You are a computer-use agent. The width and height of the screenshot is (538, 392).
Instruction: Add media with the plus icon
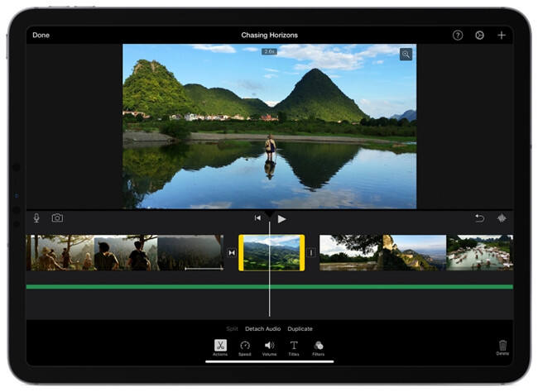[502, 36]
